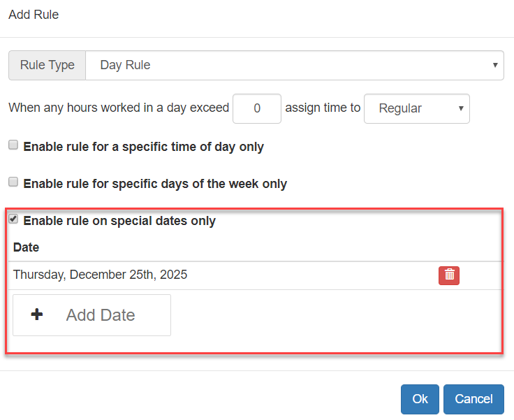Click the plus icon beside Add Date

37,314
